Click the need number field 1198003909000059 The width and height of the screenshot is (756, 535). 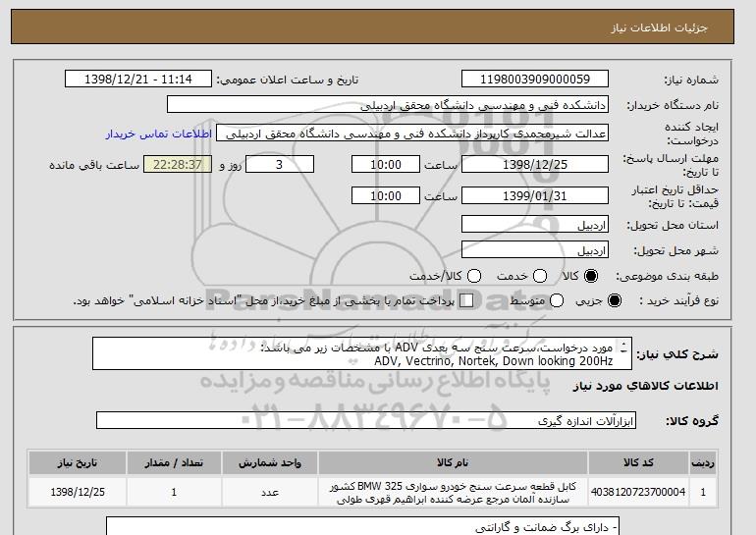(535, 80)
